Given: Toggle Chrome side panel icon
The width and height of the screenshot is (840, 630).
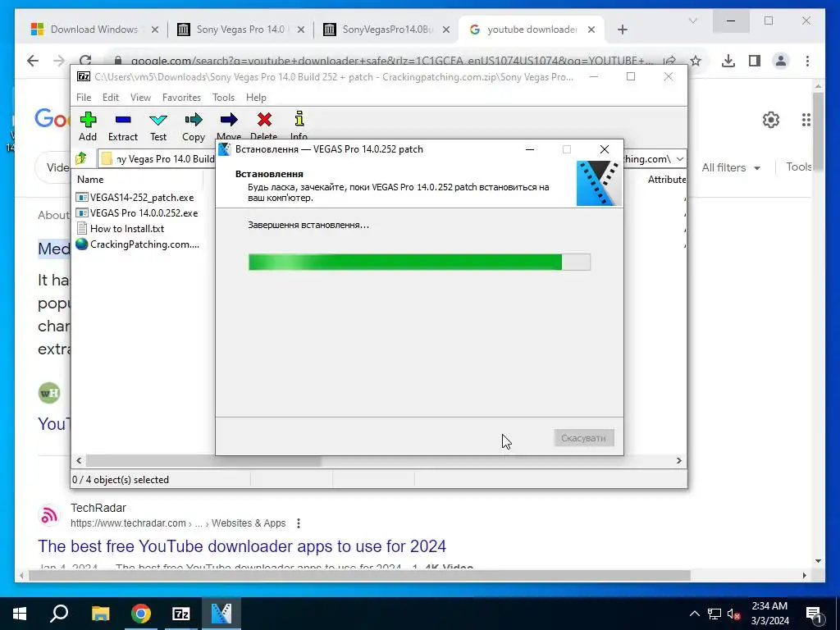Looking at the screenshot, I should click(755, 61).
